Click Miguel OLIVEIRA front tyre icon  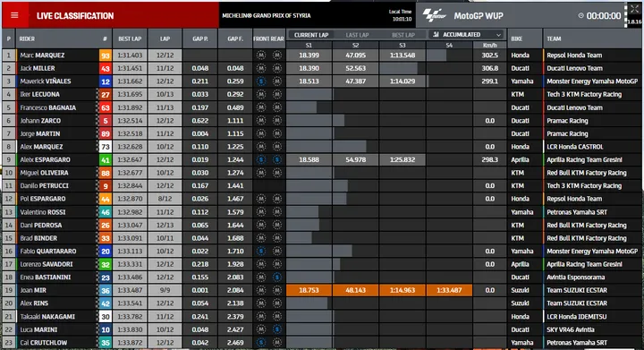point(261,173)
